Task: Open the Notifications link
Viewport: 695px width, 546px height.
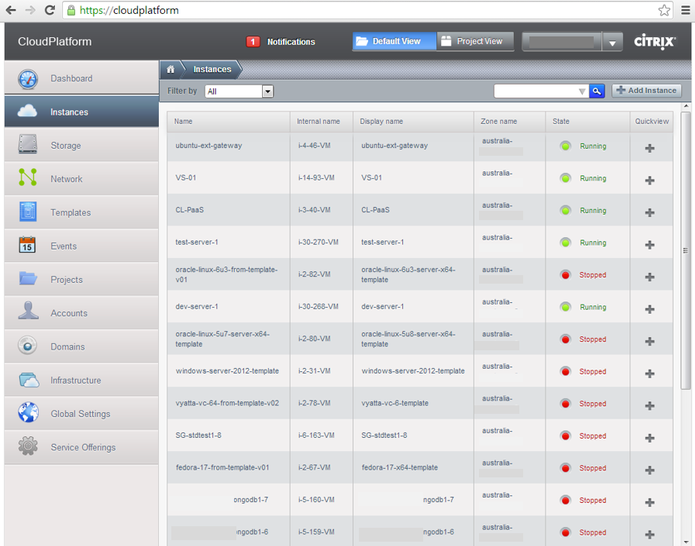Action: click(x=291, y=42)
